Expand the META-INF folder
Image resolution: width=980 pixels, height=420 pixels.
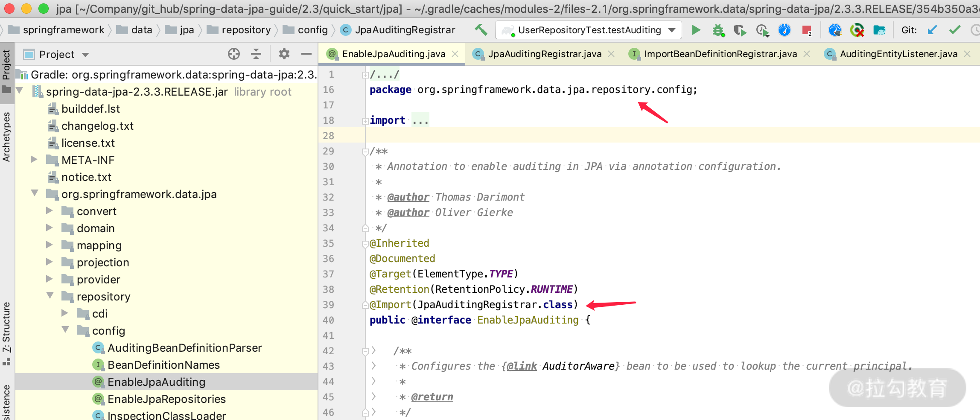pyautogui.click(x=34, y=159)
